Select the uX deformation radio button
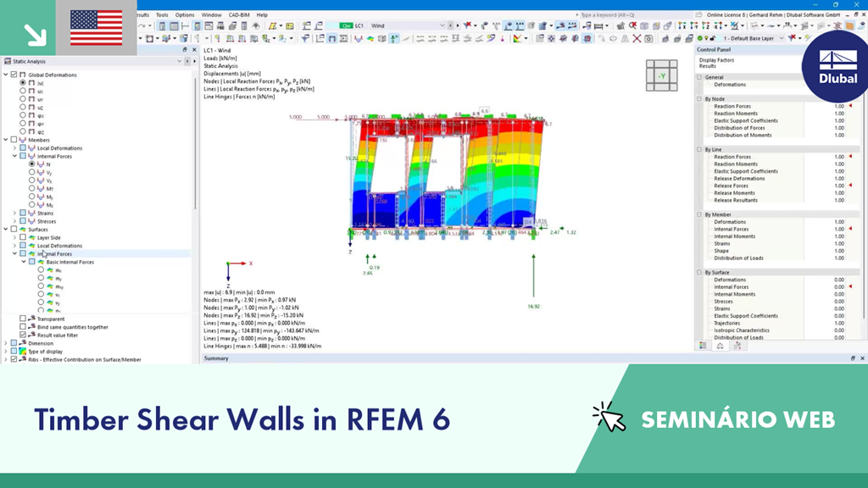Viewport: 868px width, 488px height. pyautogui.click(x=23, y=91)
